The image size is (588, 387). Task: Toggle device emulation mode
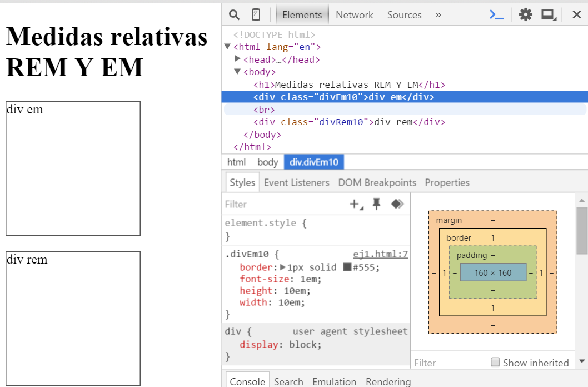(x=256, y=14)
